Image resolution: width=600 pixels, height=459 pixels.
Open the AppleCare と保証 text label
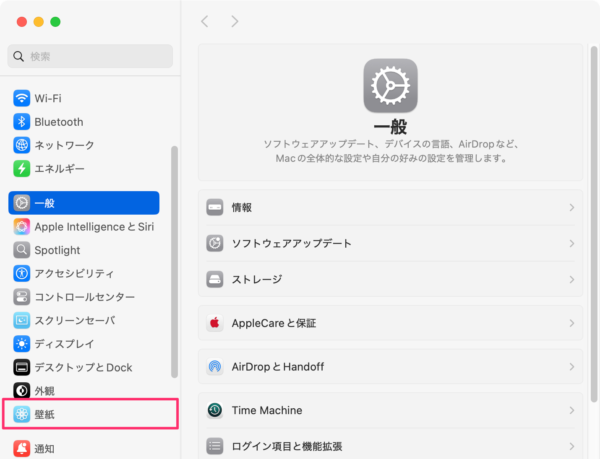pyautogui.click(x=274, y=323)
